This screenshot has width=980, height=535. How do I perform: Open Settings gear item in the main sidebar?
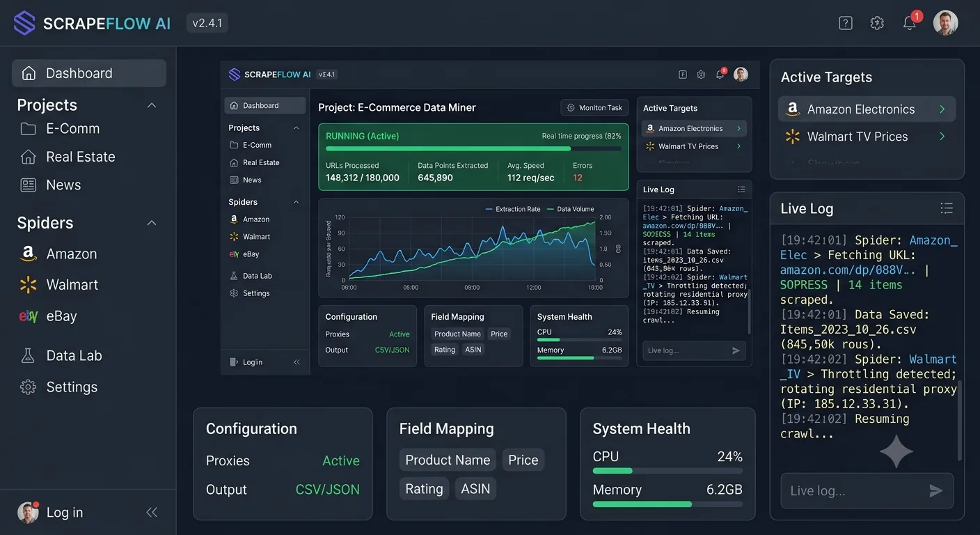point(58,387)
